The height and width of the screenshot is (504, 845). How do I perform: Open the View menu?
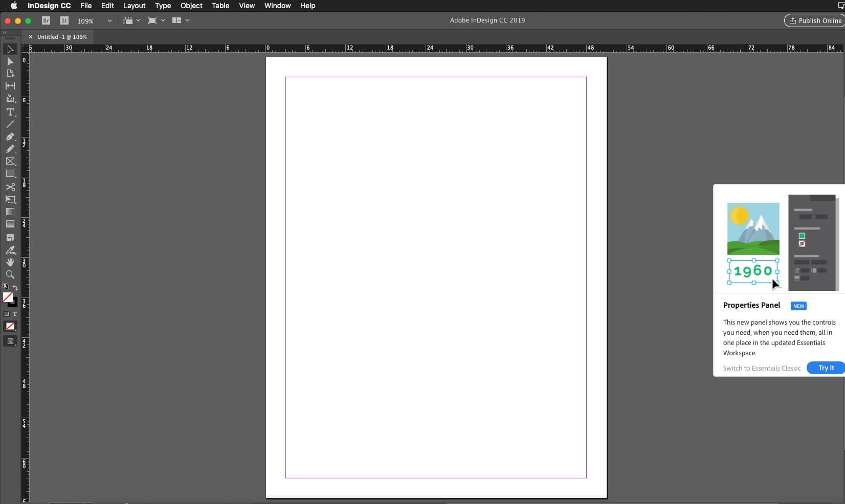pyautogui.click(x=247, y=6)
